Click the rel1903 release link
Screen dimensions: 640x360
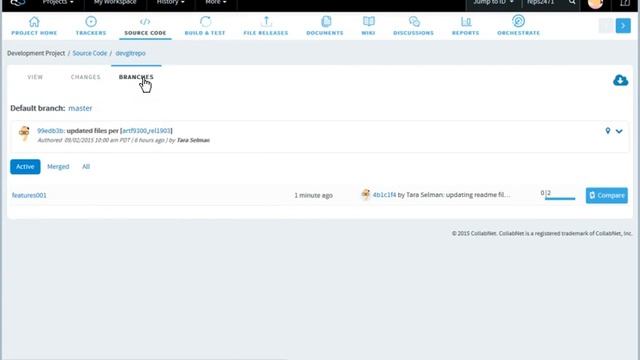tap(159, 131)
